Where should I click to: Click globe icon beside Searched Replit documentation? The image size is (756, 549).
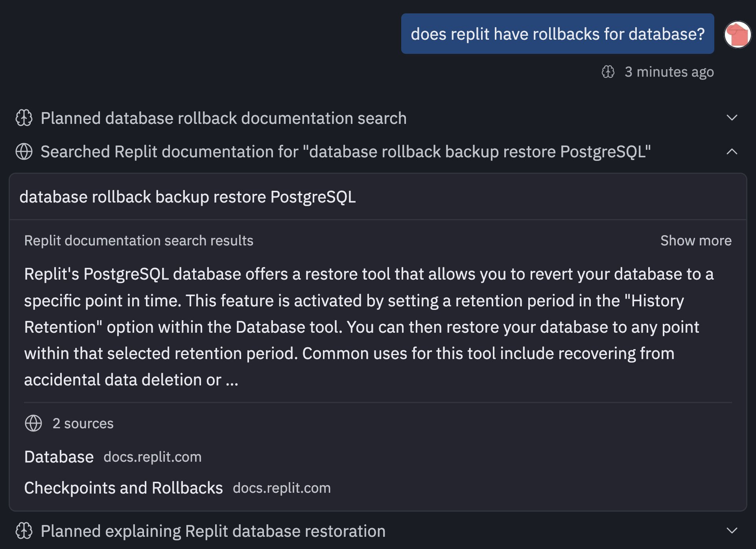(24, 152)
